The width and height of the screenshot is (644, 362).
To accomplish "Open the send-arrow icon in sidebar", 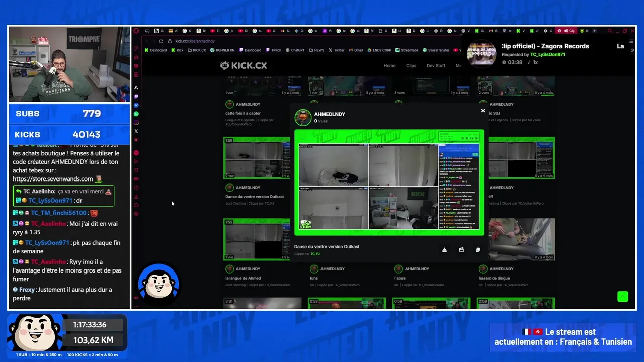I will click(136, 161).
